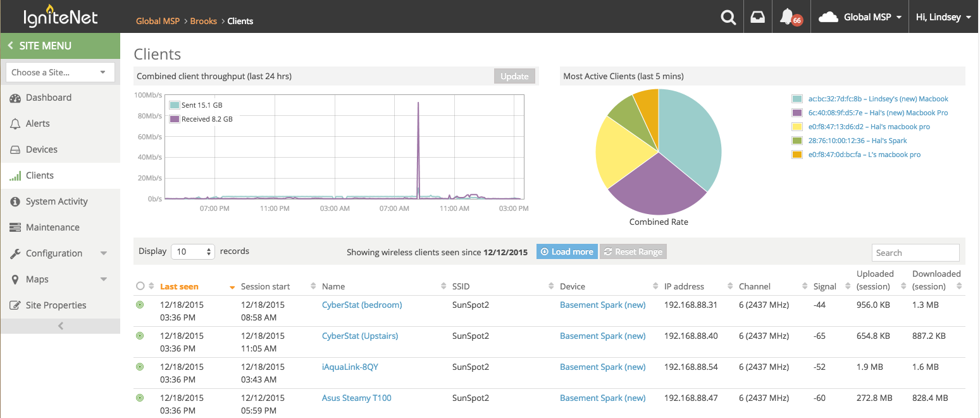Open the search magnifier in the top bar

click(x=728, y=16)
